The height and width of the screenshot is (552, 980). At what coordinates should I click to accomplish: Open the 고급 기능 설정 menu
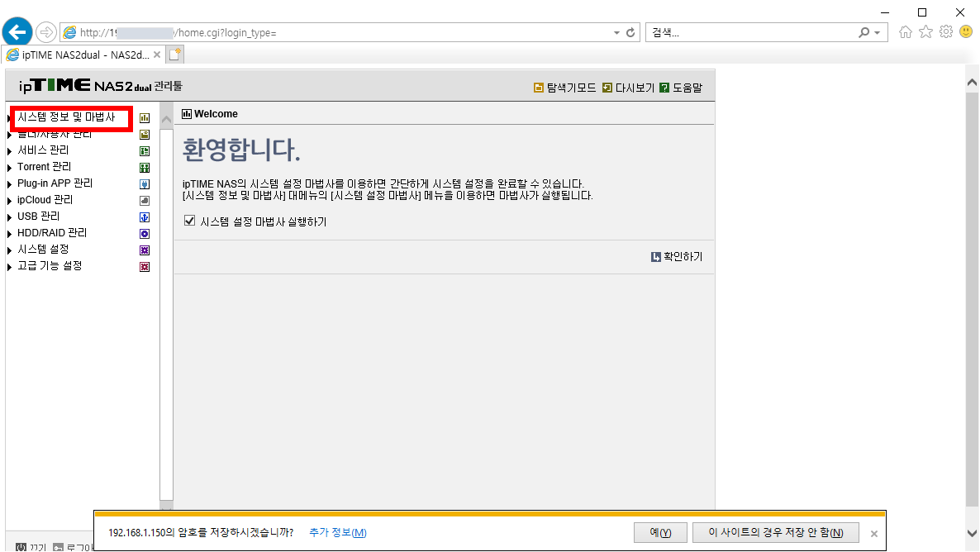50,266
